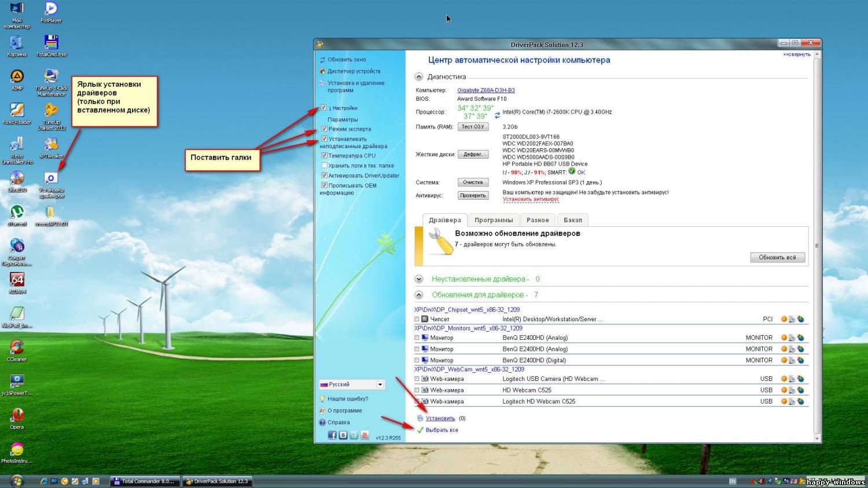This screenshot has height=488, width=868.
Task: Select AIDA64 desktop icon
Action: (17, 284)
